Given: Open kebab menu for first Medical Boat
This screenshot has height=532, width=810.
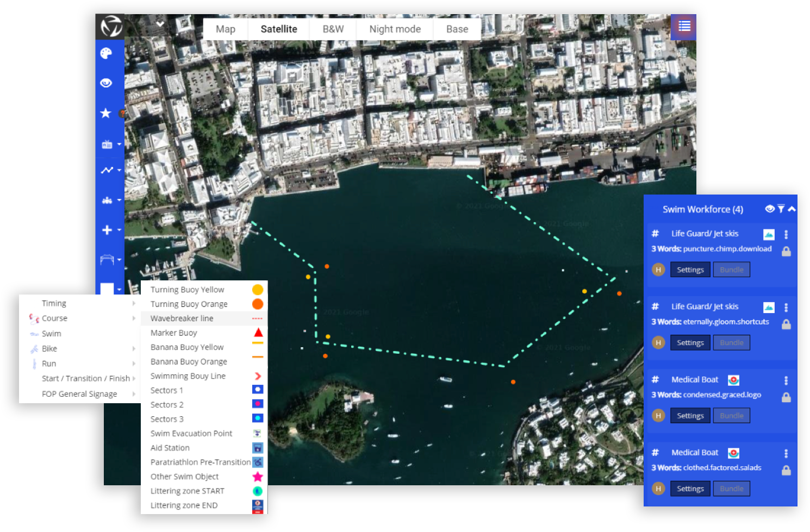Looking at the screenshot, I should pyautogui.click(x=786, y=380).
